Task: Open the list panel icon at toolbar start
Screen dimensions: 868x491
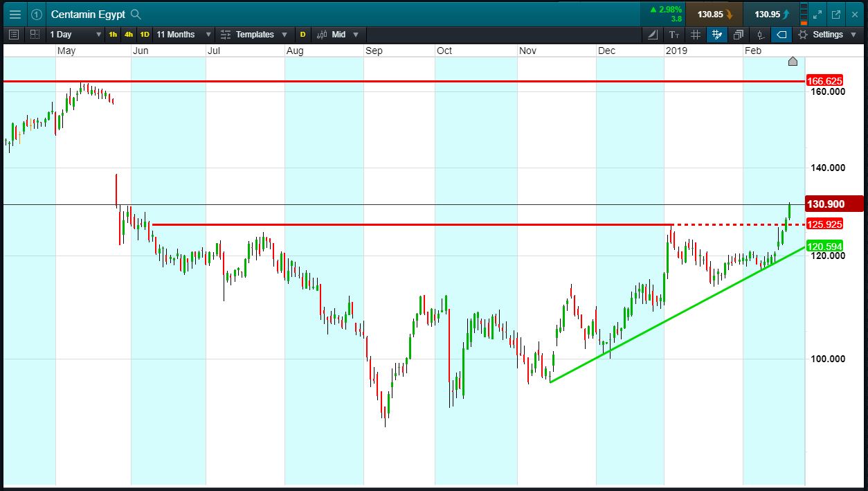Action: pyautogui.click(x=13, y=34)
